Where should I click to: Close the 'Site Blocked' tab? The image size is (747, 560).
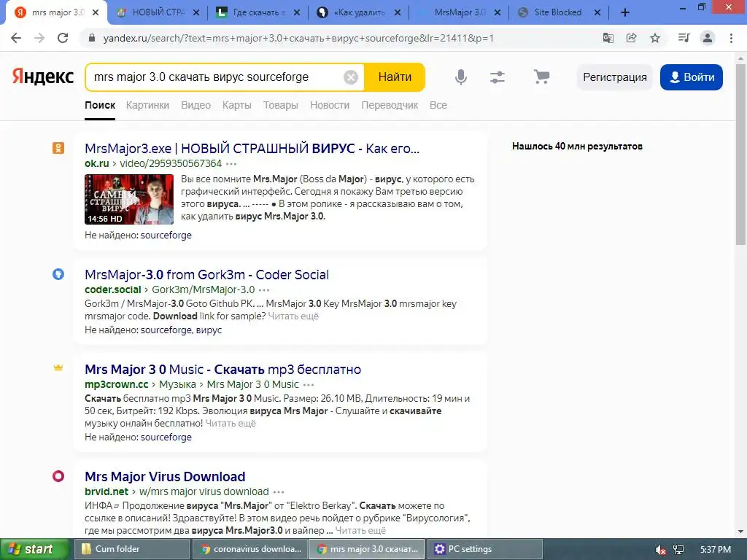tap(597, 12)
